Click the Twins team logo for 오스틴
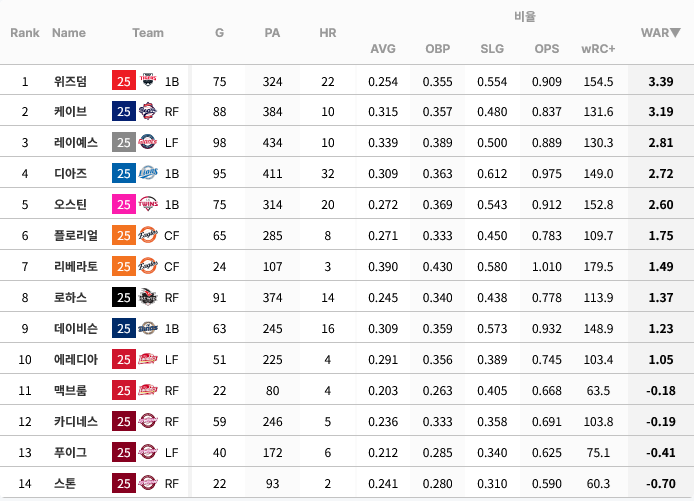The image size is (694, 501). coord(148,204)
